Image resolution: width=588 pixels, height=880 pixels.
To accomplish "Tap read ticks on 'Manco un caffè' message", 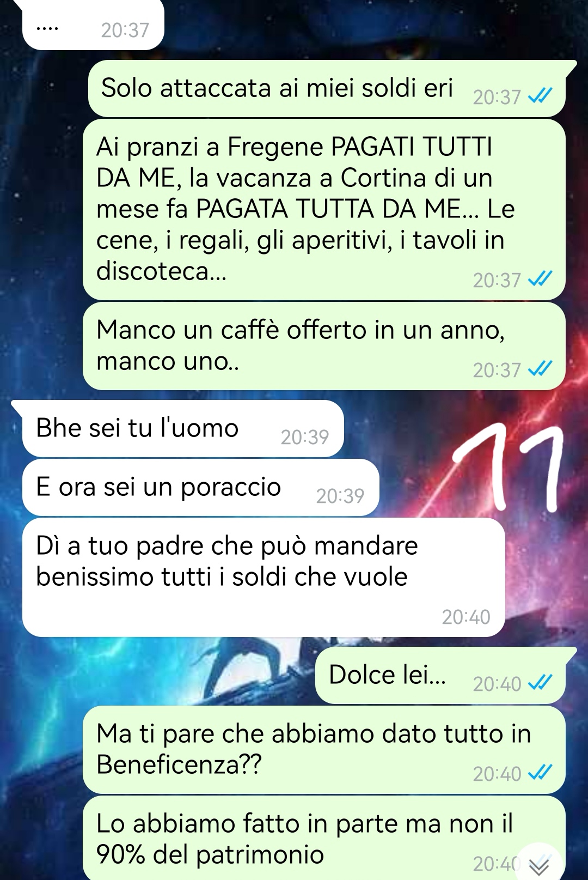I will point(540,369).
